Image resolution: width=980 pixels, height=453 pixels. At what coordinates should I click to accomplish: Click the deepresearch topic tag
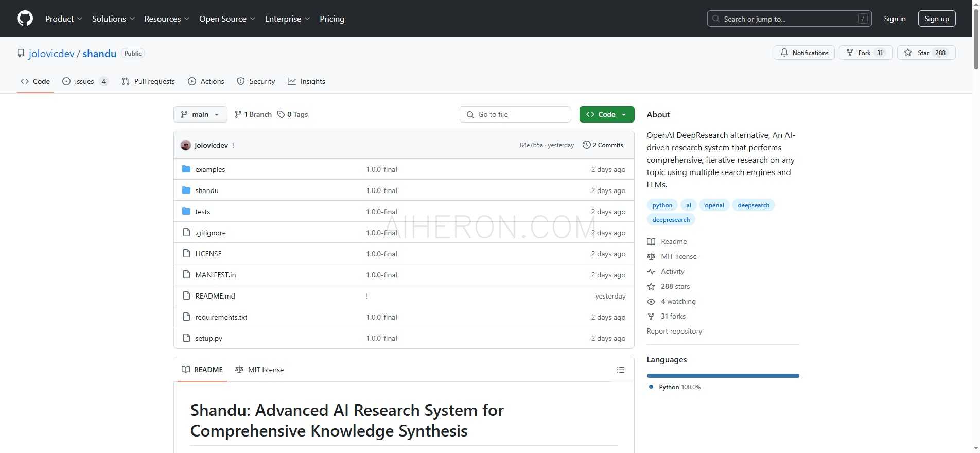671,219
